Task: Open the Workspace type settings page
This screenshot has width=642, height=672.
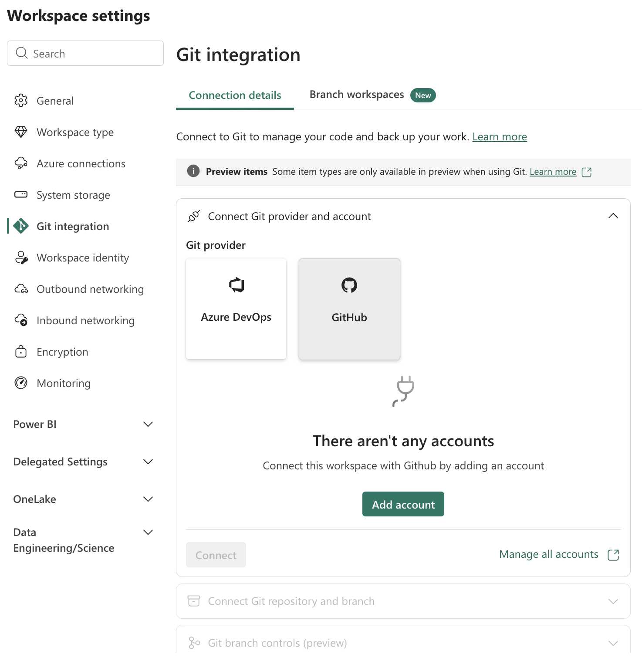Action: pos(85,132)
